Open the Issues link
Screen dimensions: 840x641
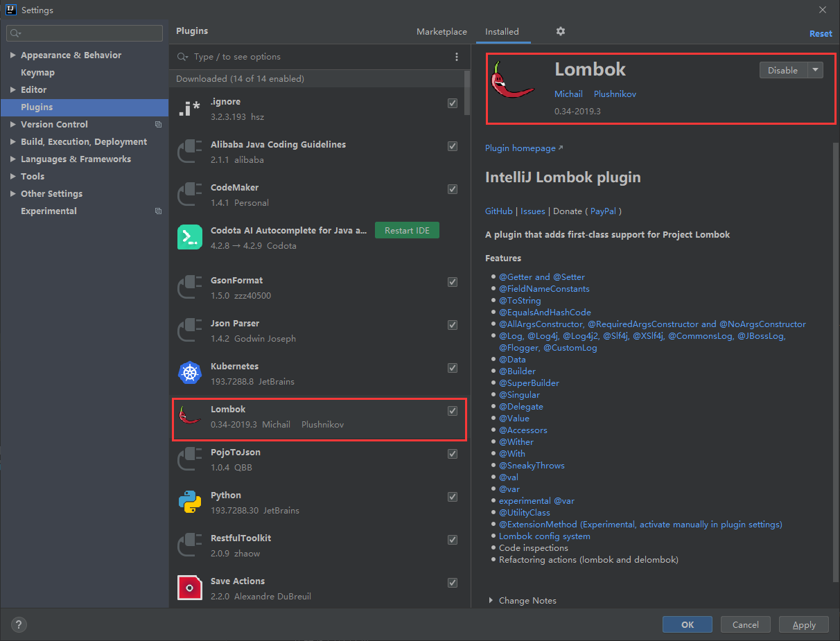point(533,211)
